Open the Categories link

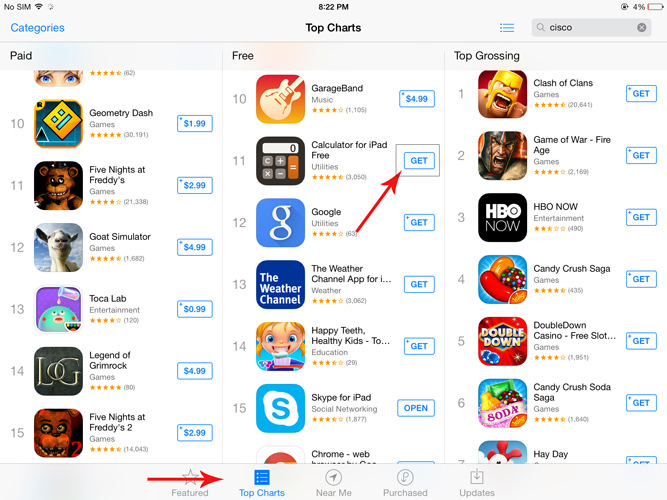coord(37,28)
